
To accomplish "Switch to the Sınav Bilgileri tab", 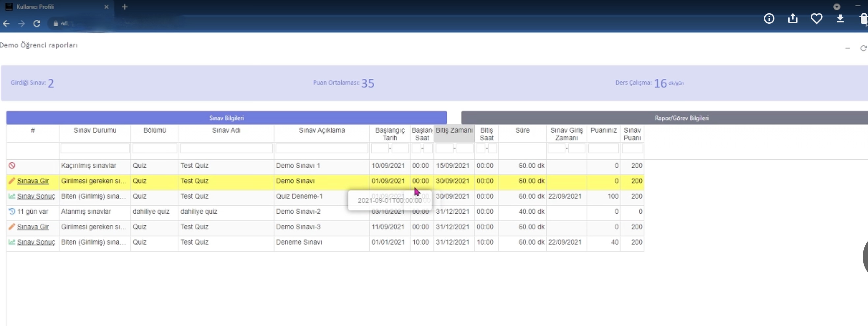I will (x=226, y=118).
